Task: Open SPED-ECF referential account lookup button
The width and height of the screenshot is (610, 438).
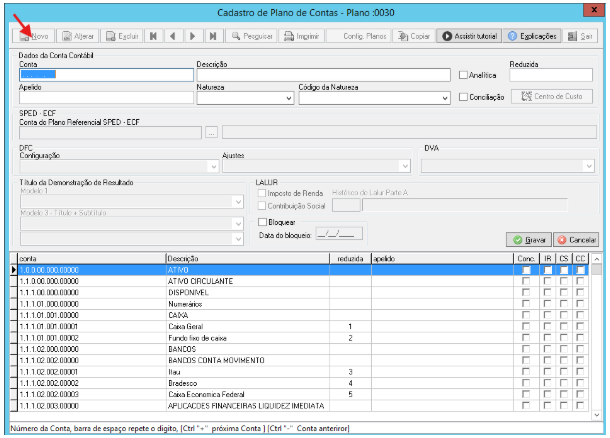Action: pyautogui.click(x=211, y=133)
